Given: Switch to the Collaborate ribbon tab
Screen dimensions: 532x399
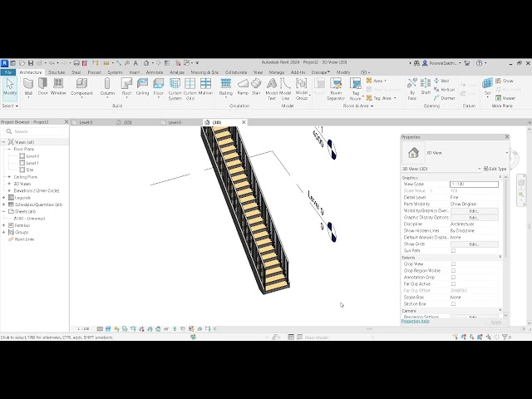Looking at the screenshot, I should click(236, 72).
